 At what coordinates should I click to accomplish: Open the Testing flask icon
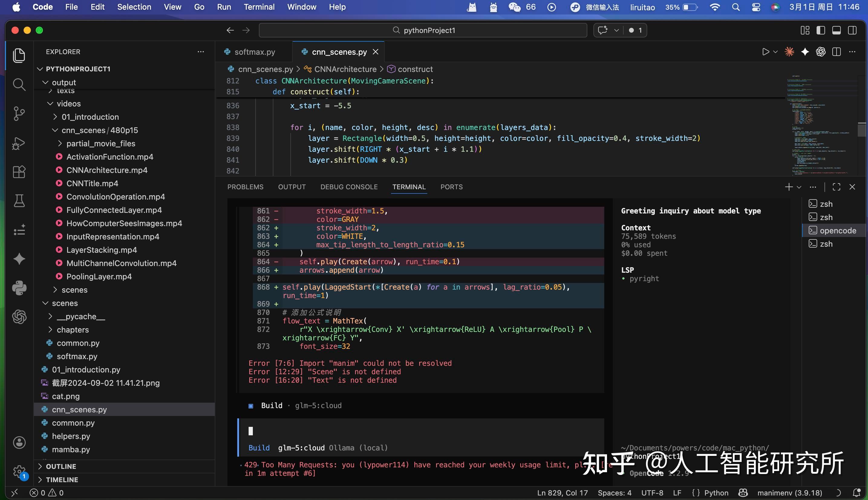coord(19,201)
